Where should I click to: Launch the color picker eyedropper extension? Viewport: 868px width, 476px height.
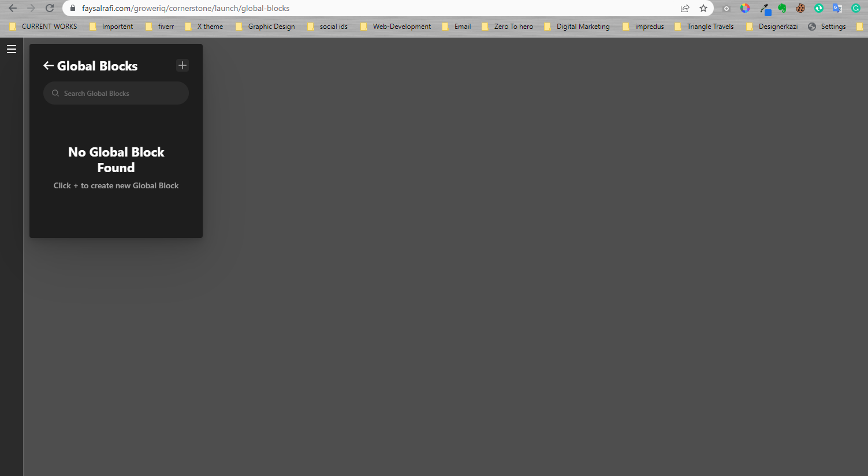pos(765,9)
